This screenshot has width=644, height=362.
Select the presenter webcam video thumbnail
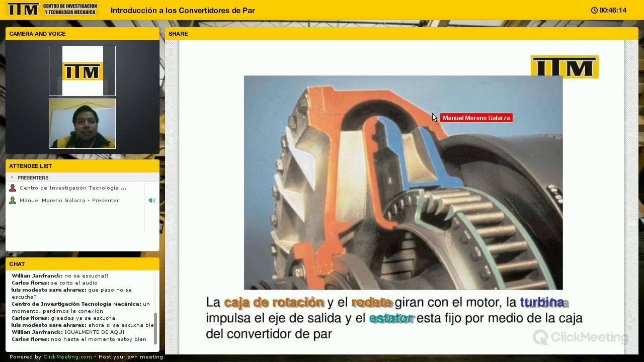click(82, 124)
